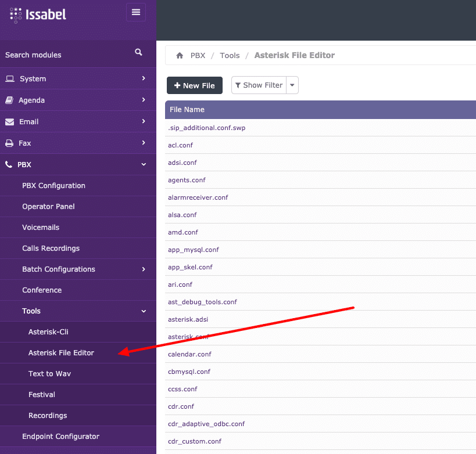Click the Issabel logo
Screen dimensions: 476x454
click(x=38, y=15)
